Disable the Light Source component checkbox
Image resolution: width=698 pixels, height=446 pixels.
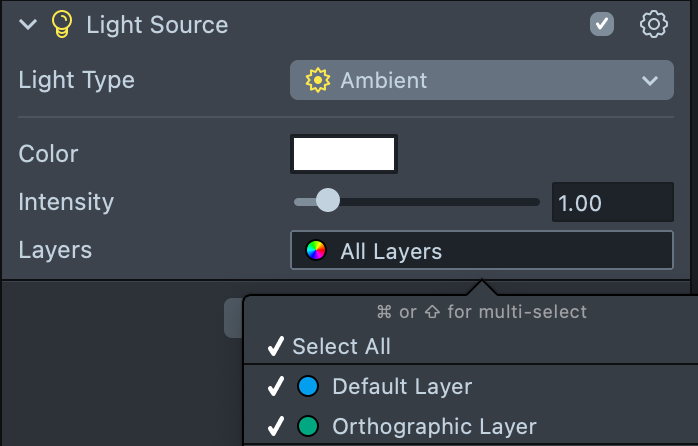click(x=602, y=24)
